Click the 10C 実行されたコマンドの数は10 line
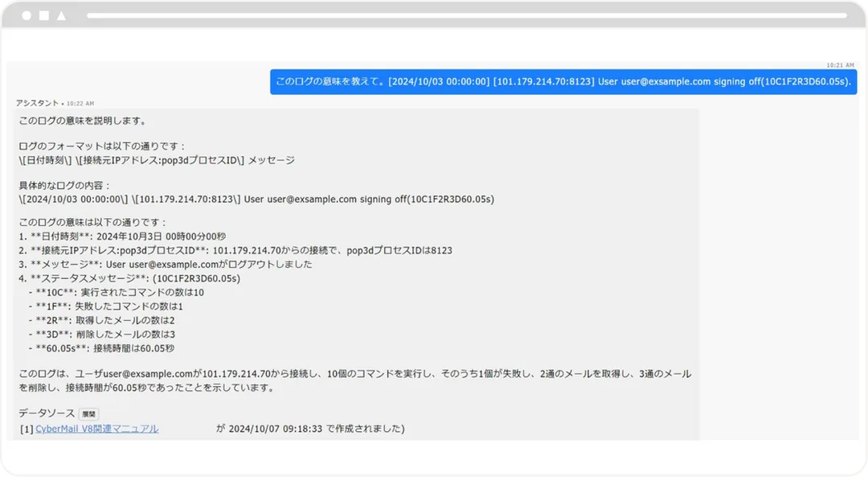The height and width of the screenshot is (489, 868). pyautogui.click(x=117, y=293)
